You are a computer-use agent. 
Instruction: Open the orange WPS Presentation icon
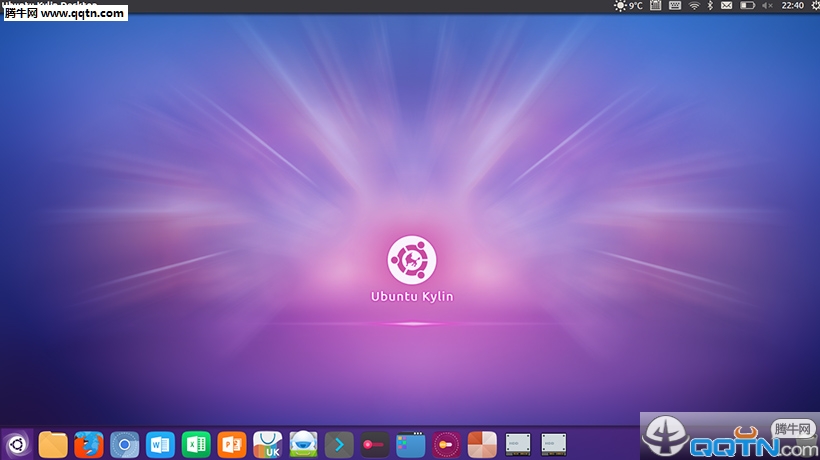tap(232, 443)
